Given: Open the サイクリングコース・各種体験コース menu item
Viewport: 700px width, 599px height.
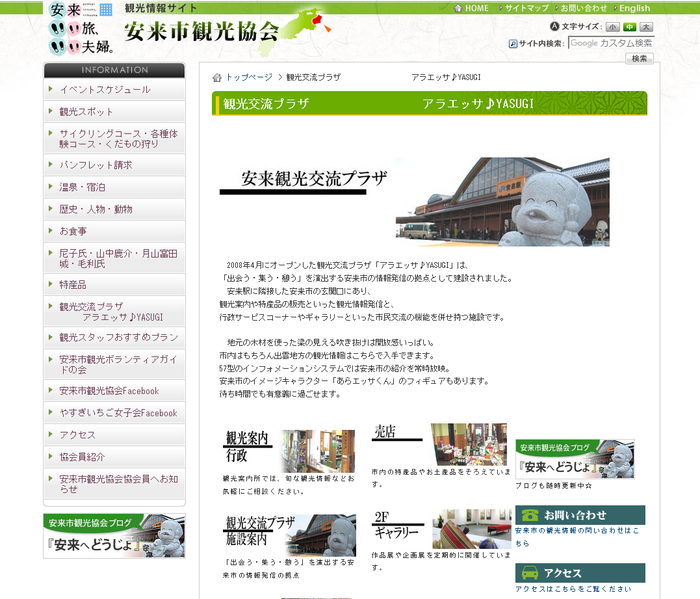Looking at the screenshot, I should tap(114, 139).
